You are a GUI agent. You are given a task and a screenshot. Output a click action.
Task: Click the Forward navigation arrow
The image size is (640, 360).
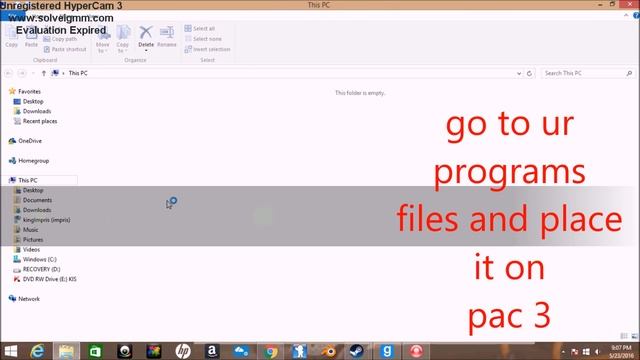click(x=22, y=73)
